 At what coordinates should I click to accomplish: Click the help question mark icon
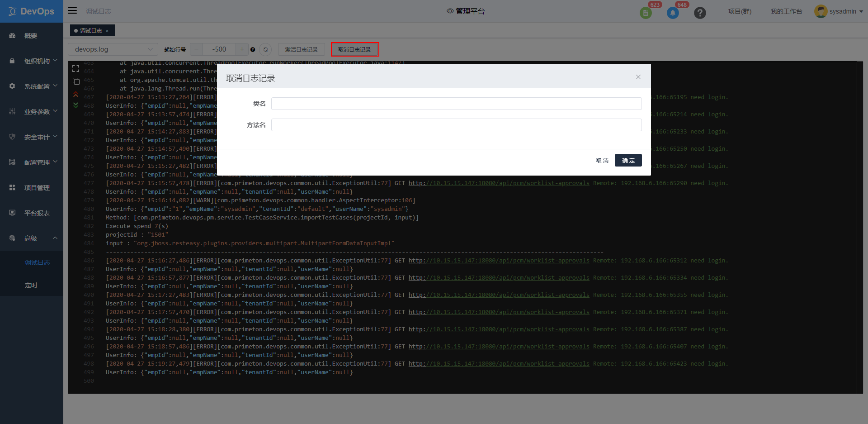(x=700, y=13)
